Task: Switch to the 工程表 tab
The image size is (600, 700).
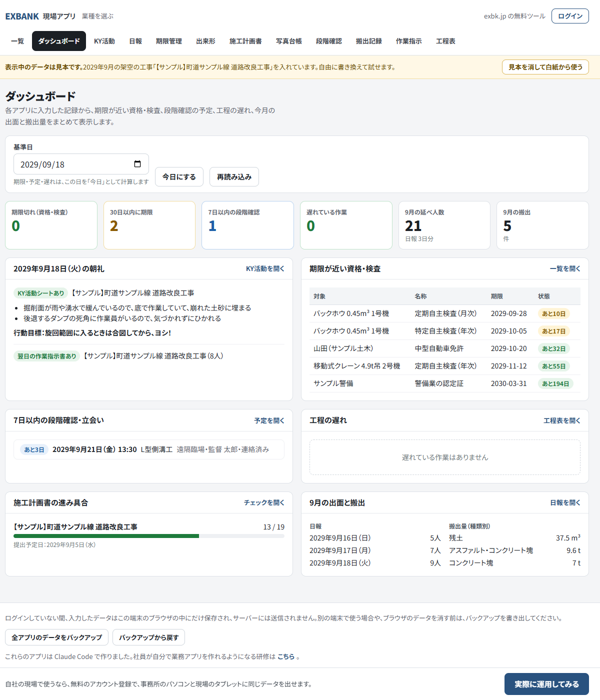Action: [445, 41]
